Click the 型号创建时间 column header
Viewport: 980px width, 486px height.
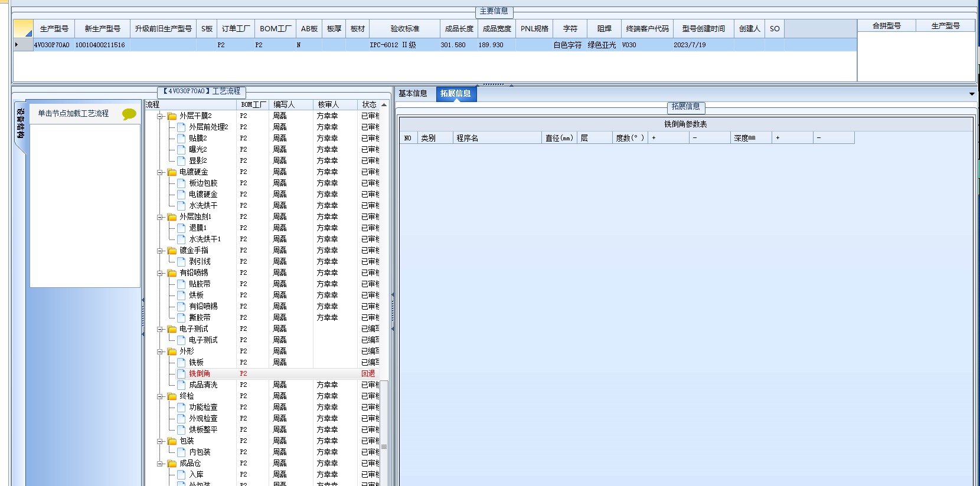[704, 29]
